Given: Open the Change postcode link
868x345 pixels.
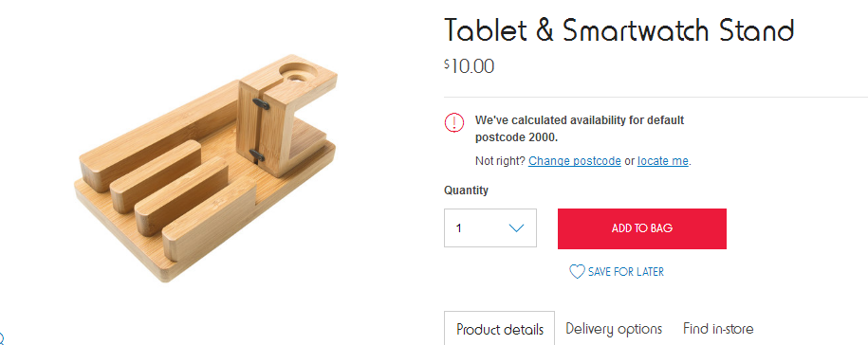Looking at the screenshot, I should click(x=575, y=161).
